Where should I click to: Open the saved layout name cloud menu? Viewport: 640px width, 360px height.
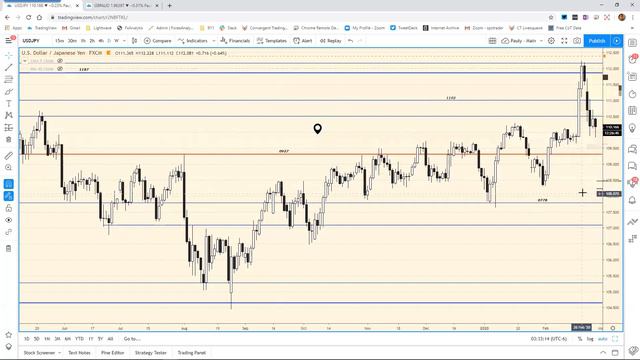click(x=522, y=41)
